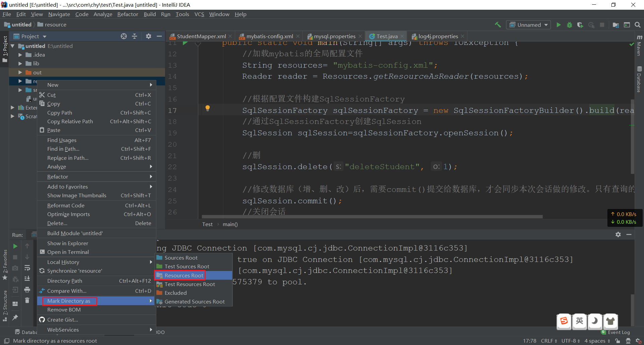Select Delete... in the context menu

[96, 223]
